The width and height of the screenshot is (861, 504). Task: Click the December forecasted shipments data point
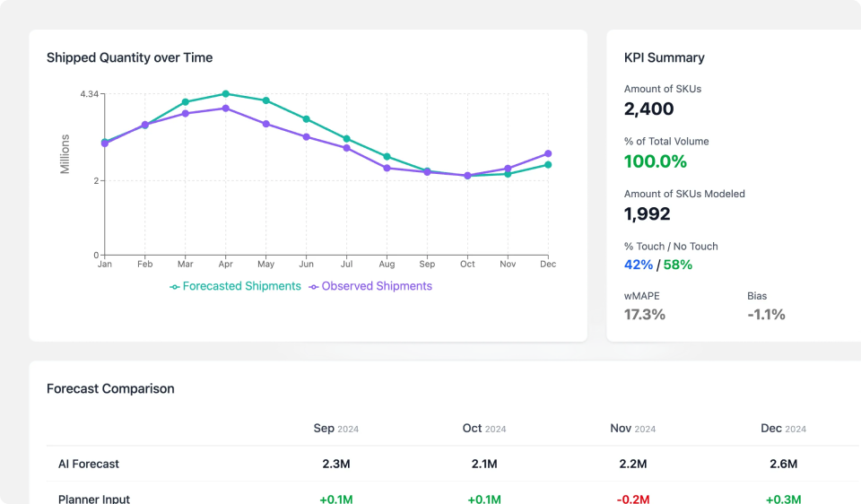click(x=548, y=165)
